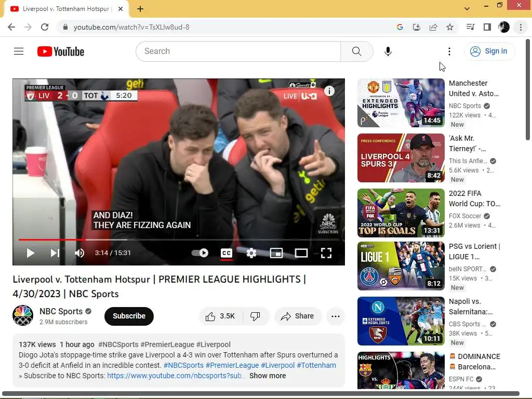The image size is (532, 399).
Task: Click the search magnifier button
Action: point(356,51)
